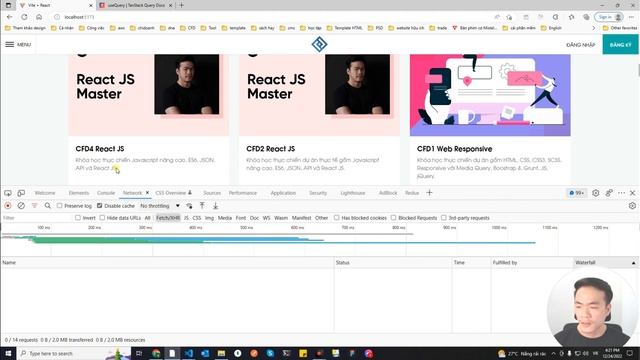Open the English bookmarks folder
This screenshot has height=360, width=640.
[551, 28]
